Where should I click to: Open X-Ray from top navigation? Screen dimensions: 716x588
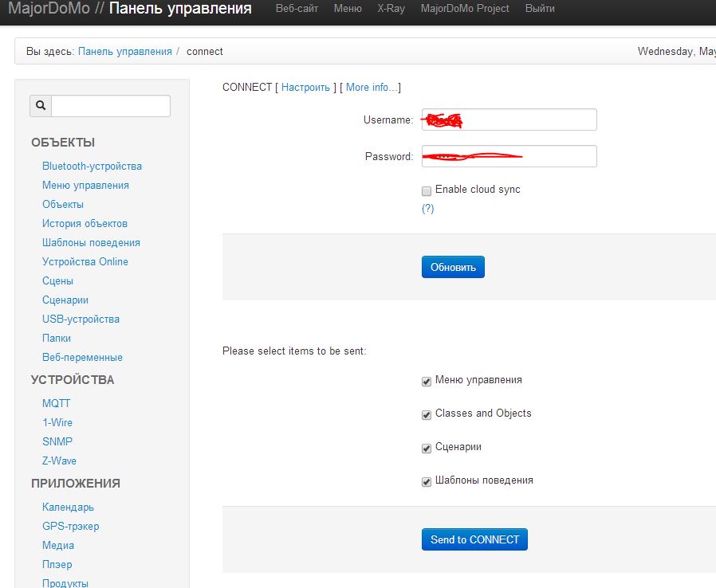point(391,9)
